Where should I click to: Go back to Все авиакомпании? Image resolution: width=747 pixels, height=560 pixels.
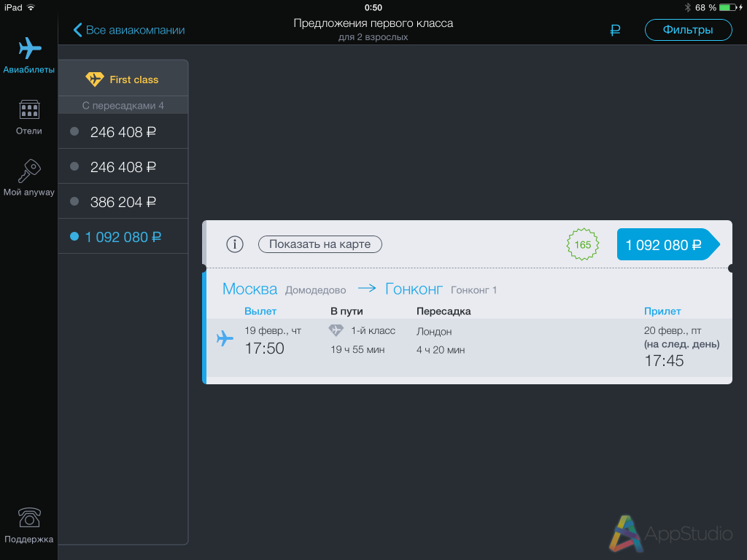pos(129,30)
